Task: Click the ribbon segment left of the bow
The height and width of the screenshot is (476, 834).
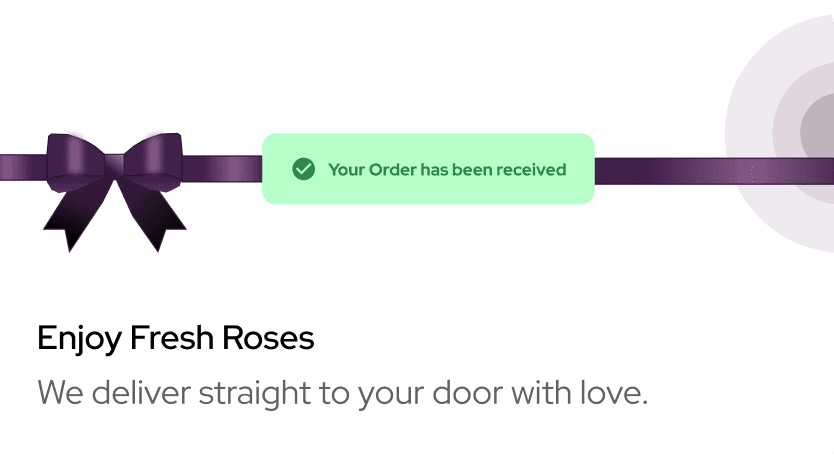Action: [x=23, y=168]
